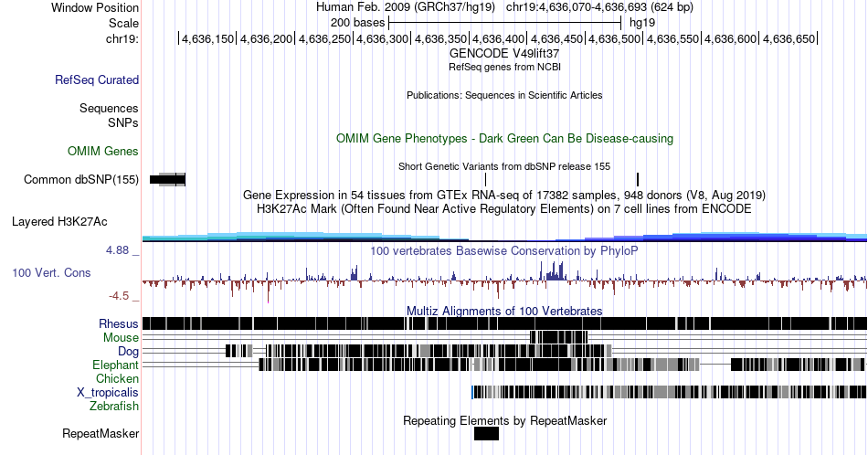Click the Layered H3K27Ac track label
This screenshot has width=868, height=455.
[59, 221]
